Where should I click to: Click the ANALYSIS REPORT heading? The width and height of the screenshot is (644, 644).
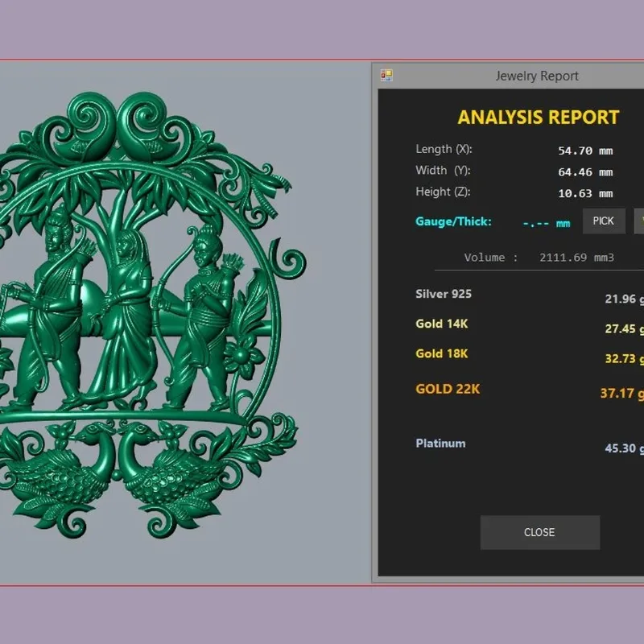[x=539, y=118]
